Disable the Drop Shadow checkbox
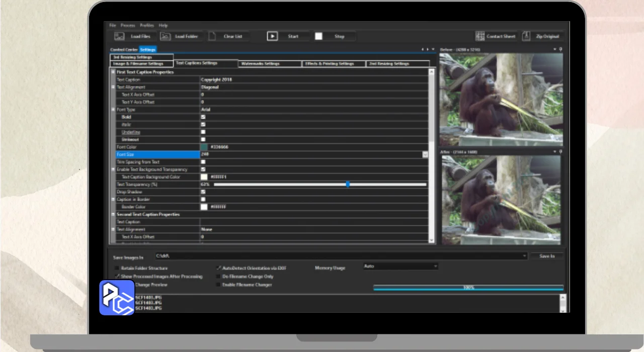This screenshot has width=644, height=352. click(203, 192)
